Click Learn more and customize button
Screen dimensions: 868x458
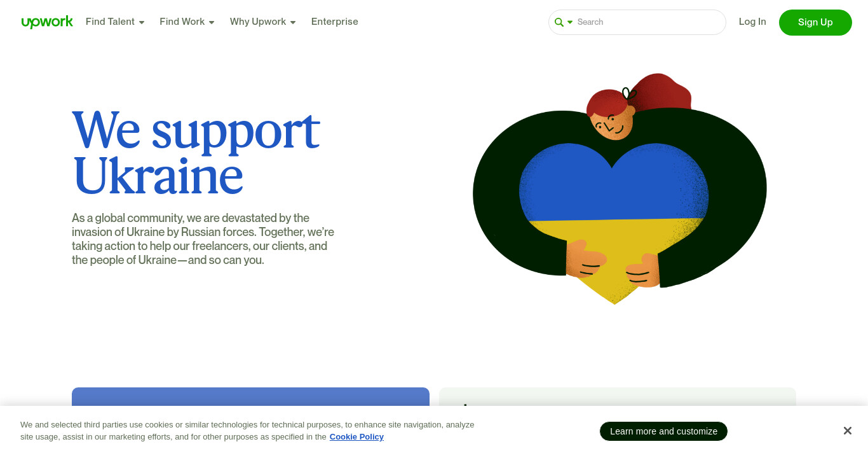(663, 431)
